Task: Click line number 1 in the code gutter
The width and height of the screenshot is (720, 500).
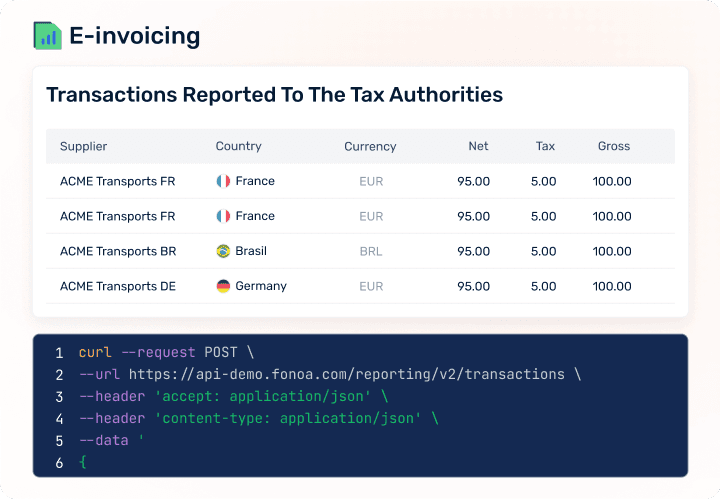Action: click(x=59, y=353)
